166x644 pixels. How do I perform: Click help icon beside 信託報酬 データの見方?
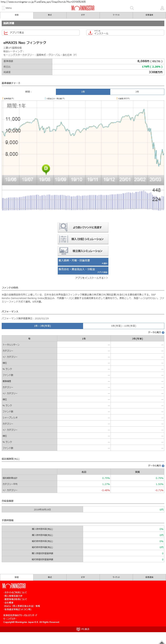coord(163,466)
